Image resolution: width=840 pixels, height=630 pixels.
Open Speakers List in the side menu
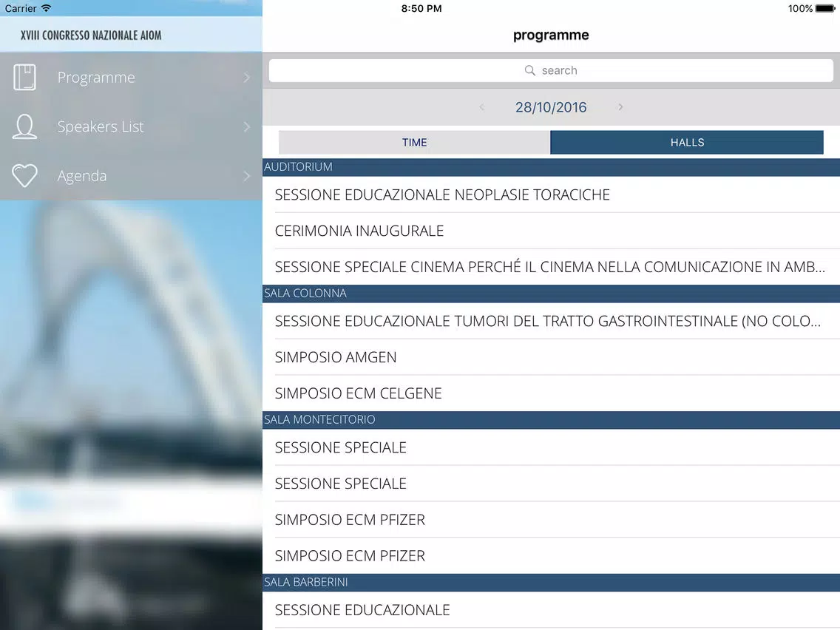coord(132,127)
